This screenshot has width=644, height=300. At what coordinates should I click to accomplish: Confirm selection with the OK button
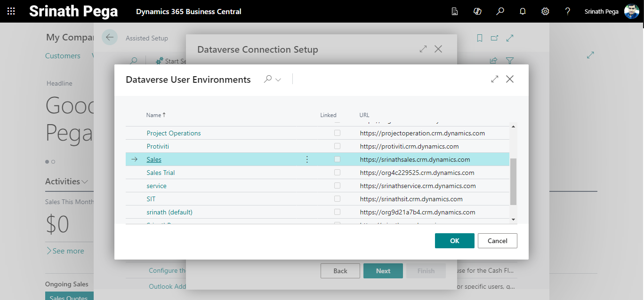coord(454,241)
